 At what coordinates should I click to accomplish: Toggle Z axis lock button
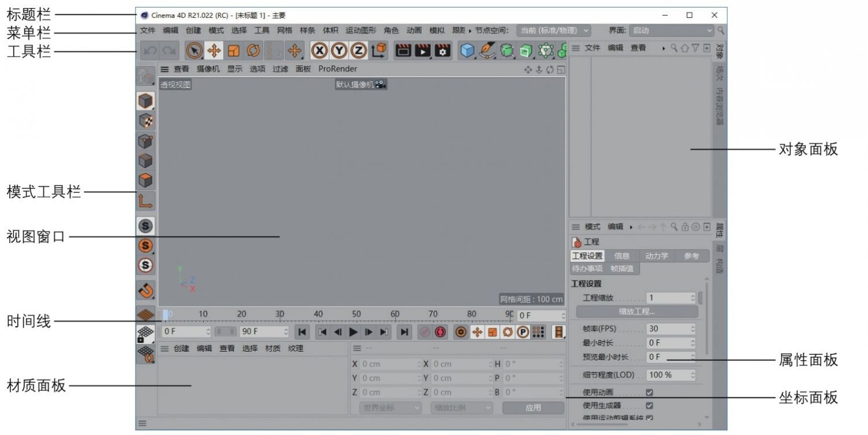359,51
